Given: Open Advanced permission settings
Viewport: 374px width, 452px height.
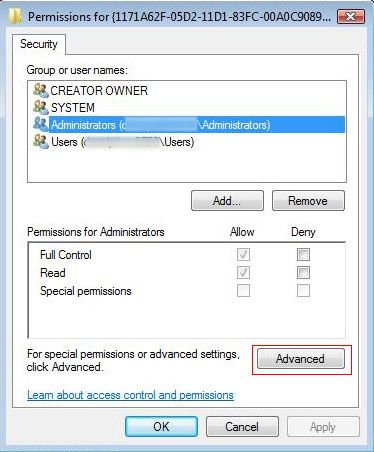Looking at the screenshot, I should (x=301, y=359).
